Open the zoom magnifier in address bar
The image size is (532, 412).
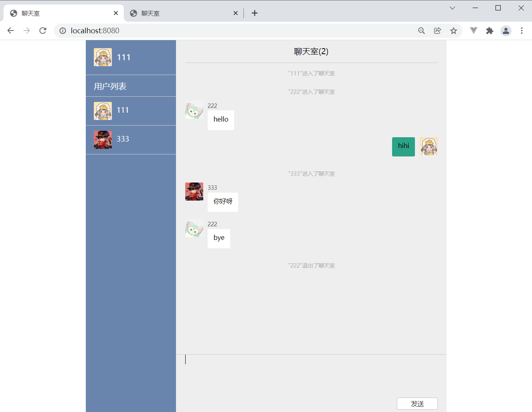point(421,30)
